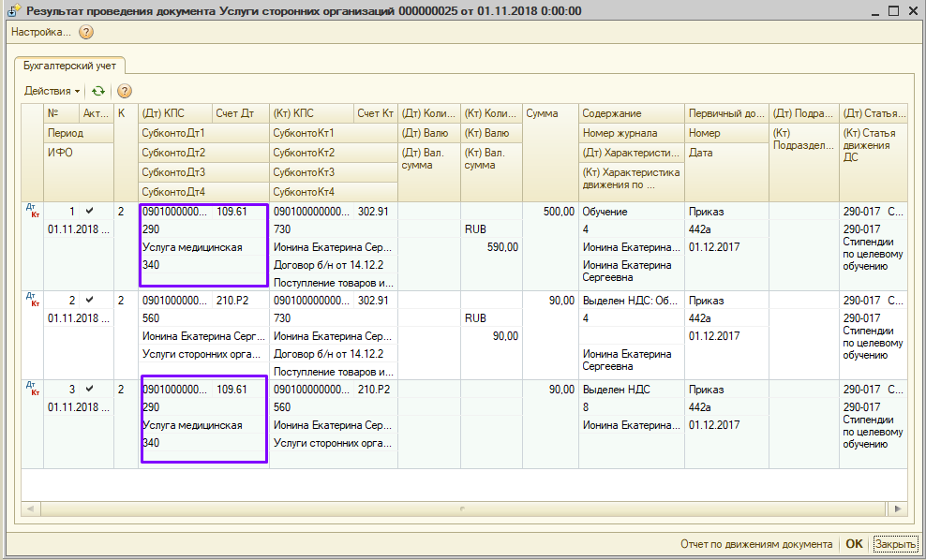Click the Дт/Кт icon of row 3
Viewport: 926px width, 560px height.
point(33,390)
